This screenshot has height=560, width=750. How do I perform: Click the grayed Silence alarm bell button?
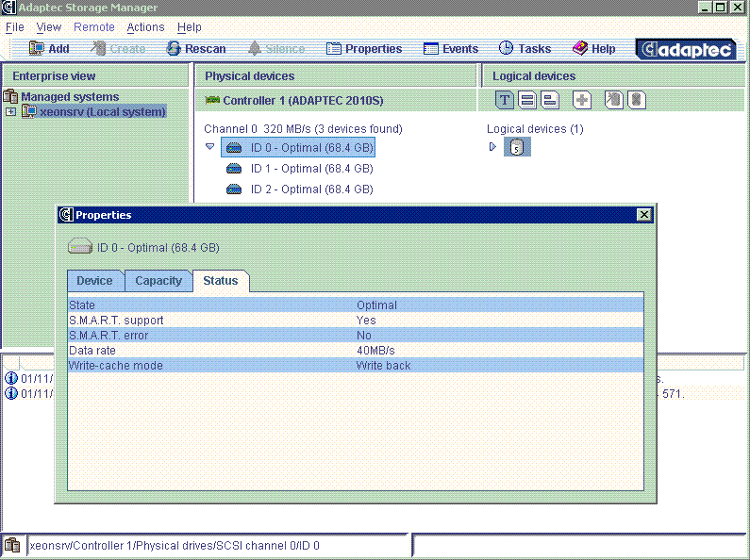[276, 49]
